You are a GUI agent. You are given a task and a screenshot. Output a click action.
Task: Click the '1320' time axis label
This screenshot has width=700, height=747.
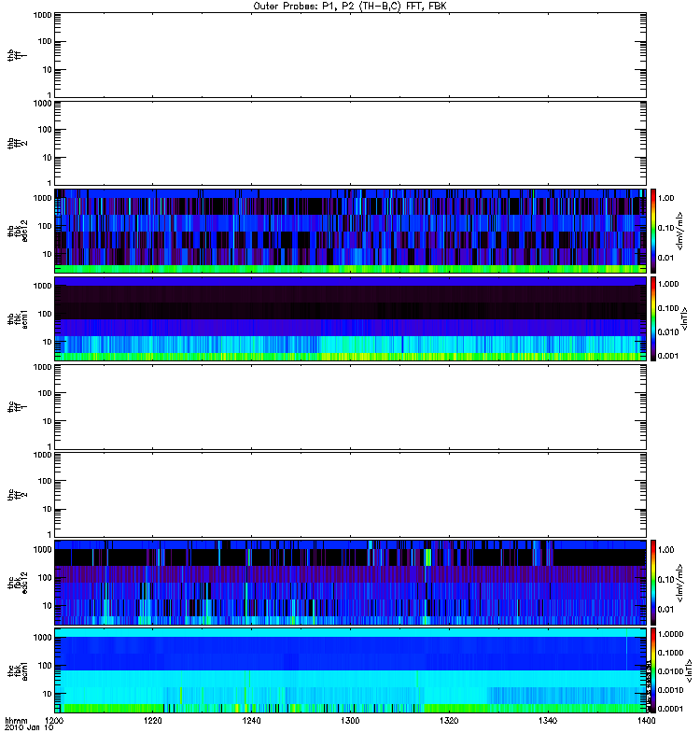click(449, 720)
